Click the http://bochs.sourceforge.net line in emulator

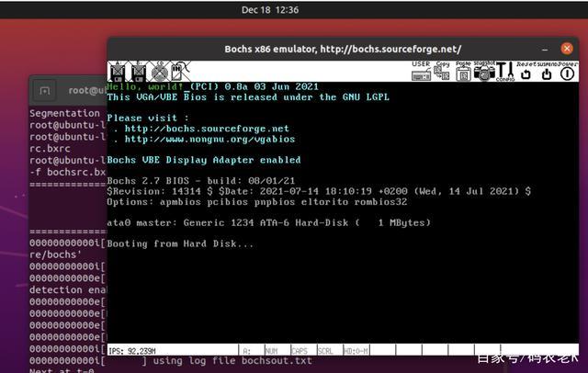pyautogui.click(x=207, y=129)
